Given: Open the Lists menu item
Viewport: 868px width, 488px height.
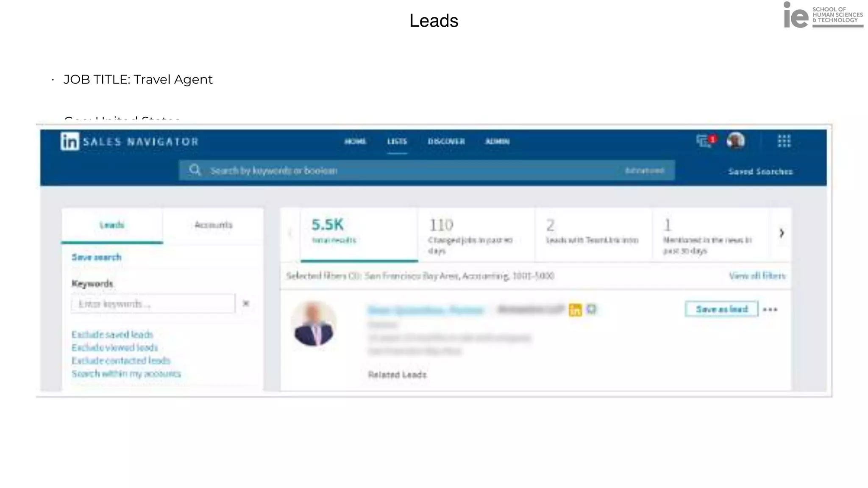Looking at the screenshot, I should pos(397,141).
